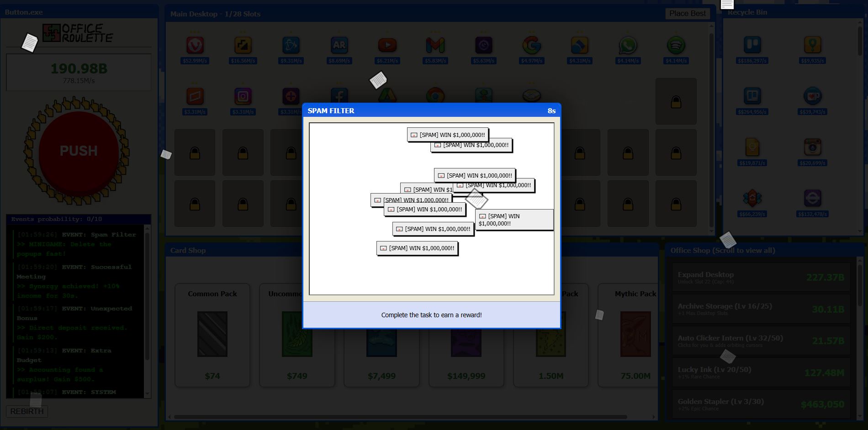Buy the Common Pack for $74
Viewport: 868px width, 430px height.
coord(212,336)
